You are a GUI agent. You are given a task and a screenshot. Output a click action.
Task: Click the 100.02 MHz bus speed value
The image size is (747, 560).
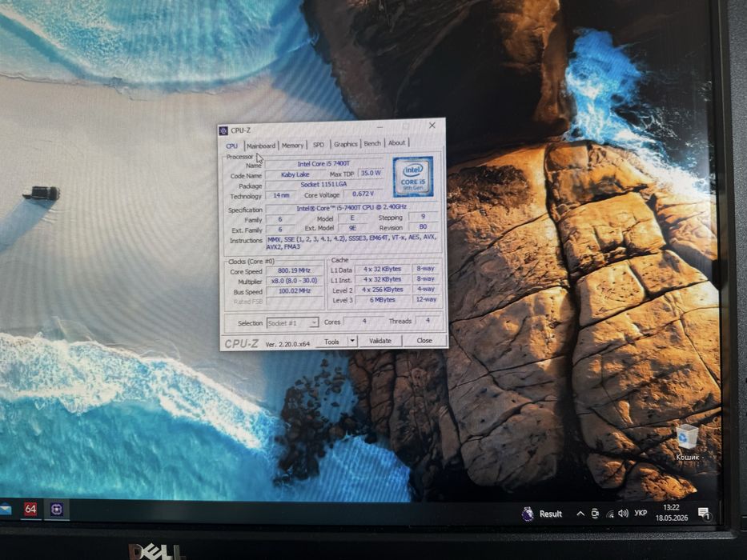(x=294, y=290)
